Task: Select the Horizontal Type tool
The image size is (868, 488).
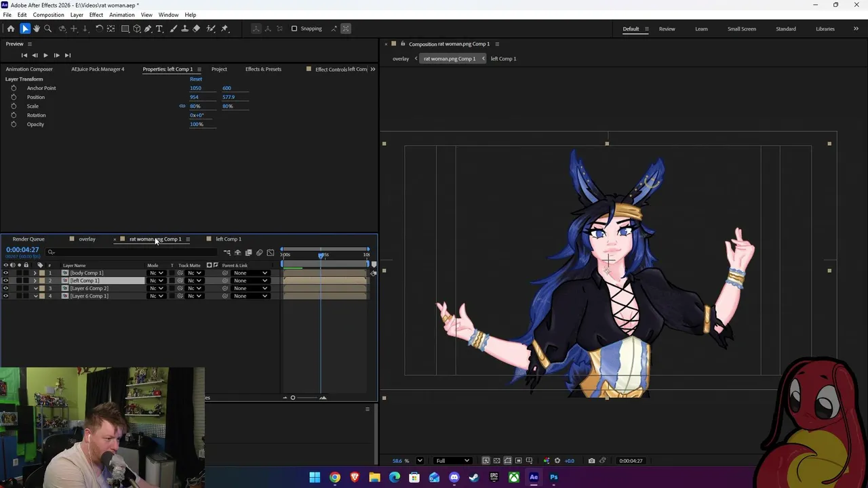Action: coord(159,28)
